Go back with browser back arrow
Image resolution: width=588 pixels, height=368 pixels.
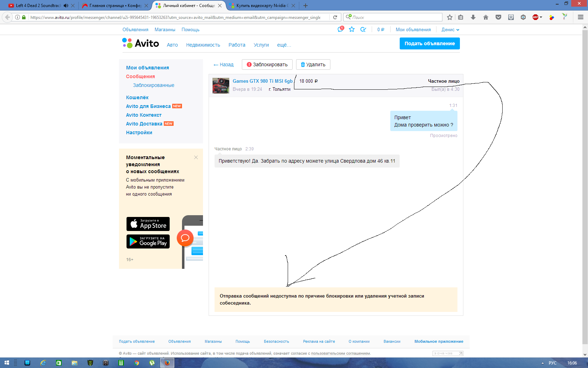pyautogui.click(x=7, y=17)
